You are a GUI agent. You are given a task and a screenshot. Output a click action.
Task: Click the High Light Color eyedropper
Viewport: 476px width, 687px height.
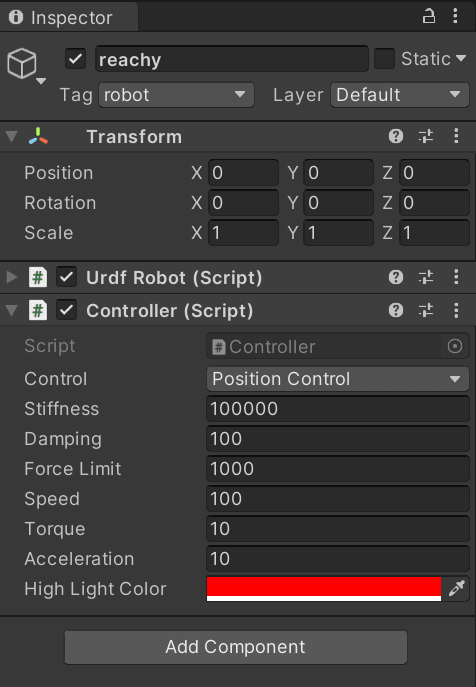tap(456, 589)
